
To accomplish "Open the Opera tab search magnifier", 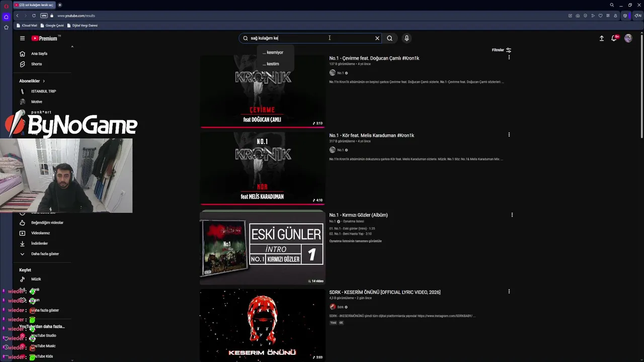I will [612, 5].
